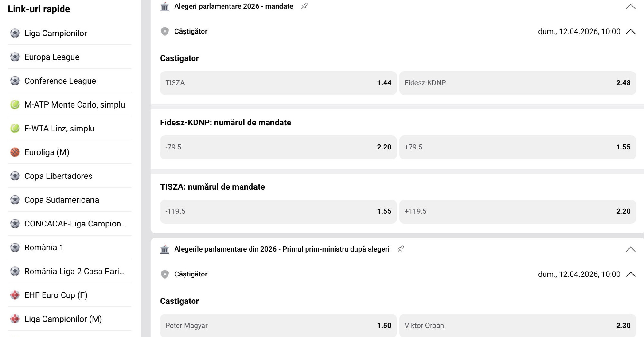Select Péter Magyar as prime minister
The height and width of the screenshot is (337, 644).
click(x=278, y=325)
